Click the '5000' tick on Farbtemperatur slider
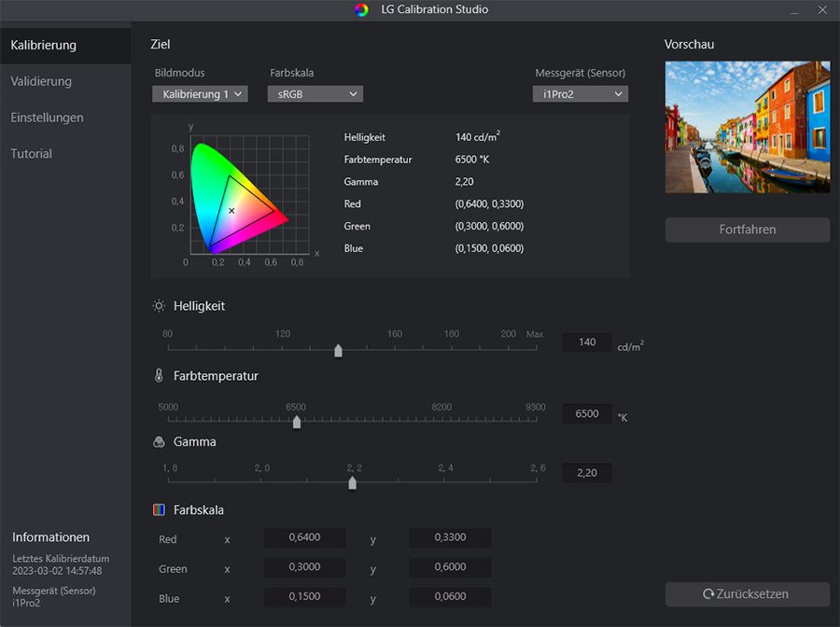This screenshot has height=627, width=840. 168,407
